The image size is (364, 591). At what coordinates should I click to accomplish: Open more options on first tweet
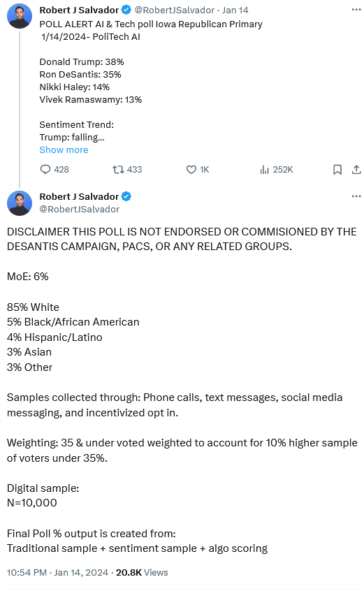pyautogui.click(x=356, y=9)
